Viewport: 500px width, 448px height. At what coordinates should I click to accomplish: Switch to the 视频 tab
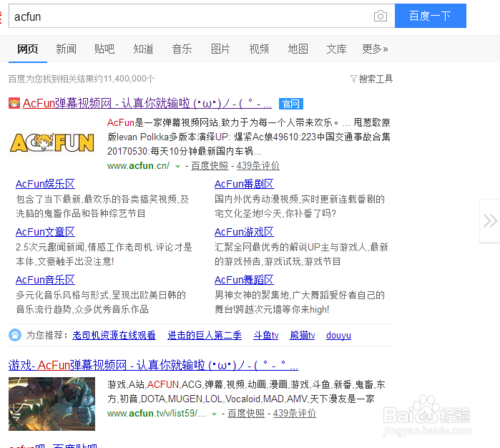259,49
